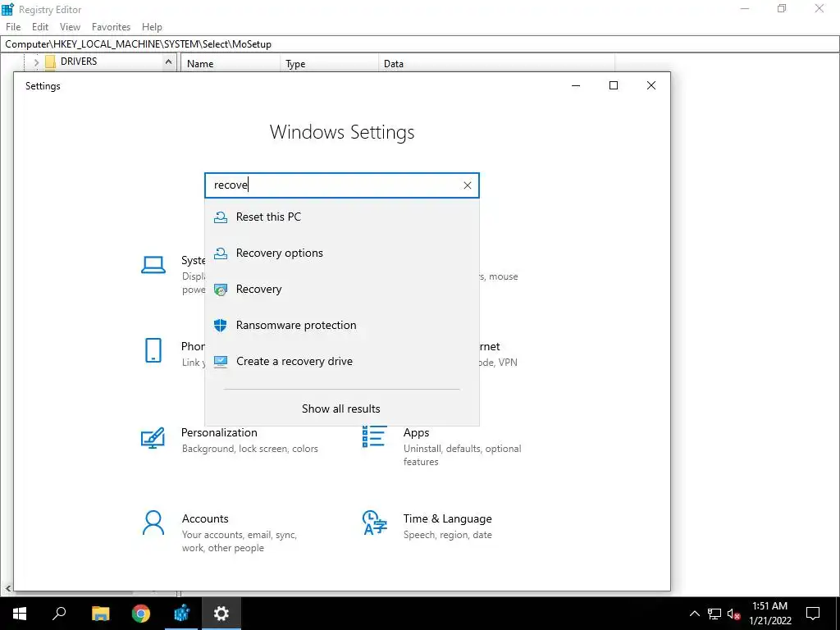Open Registry Editor Help menu
Image resolution: width=840 pixels, height=630 pixels.
[x=152, y=27]
